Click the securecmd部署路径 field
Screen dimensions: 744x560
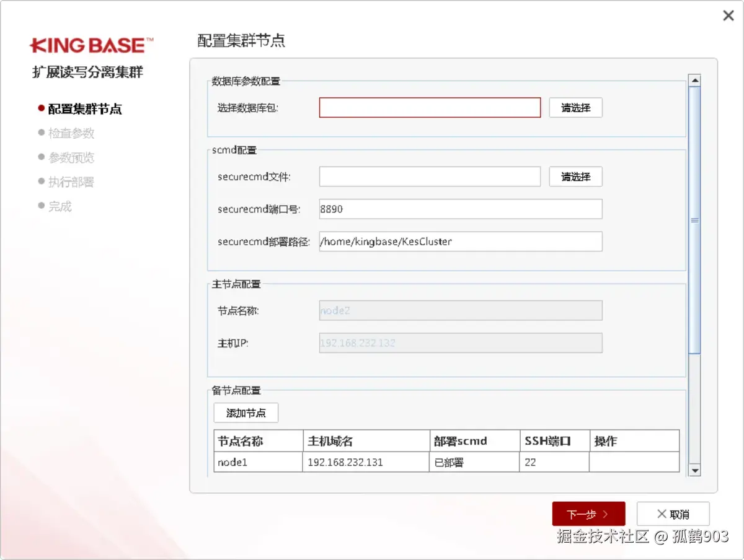461,242
